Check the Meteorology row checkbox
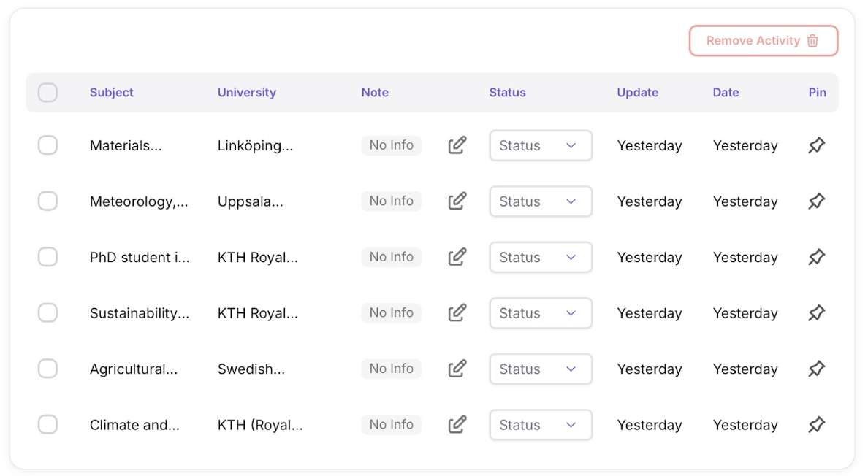Viewport: 868px width, 476px height. pyautogui.click(x=47, y=201)
